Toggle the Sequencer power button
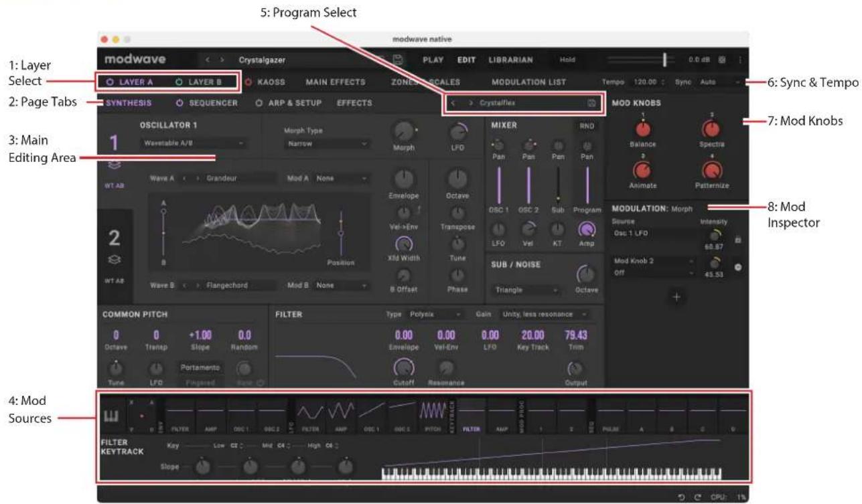862x504 pixels. (179, 103)
